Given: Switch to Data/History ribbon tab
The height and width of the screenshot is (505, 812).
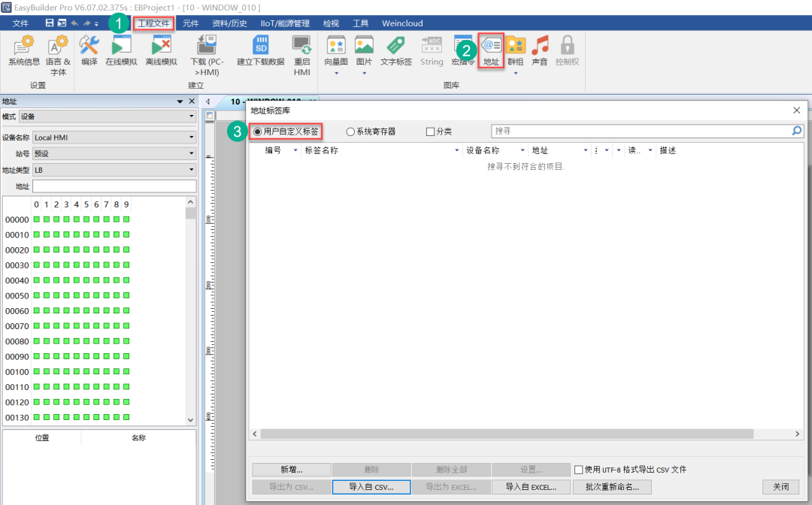Looking at the screenshot, I should pyautogui.click(x=229, y=23).
